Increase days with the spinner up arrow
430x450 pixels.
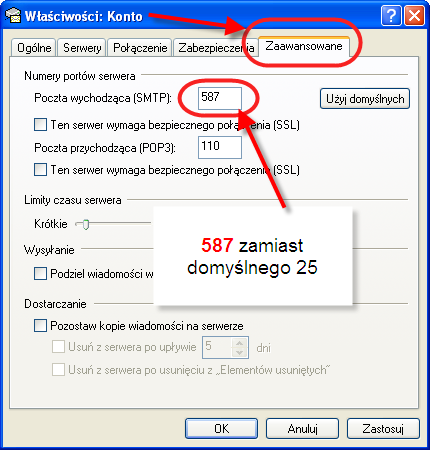pos(240,343)
